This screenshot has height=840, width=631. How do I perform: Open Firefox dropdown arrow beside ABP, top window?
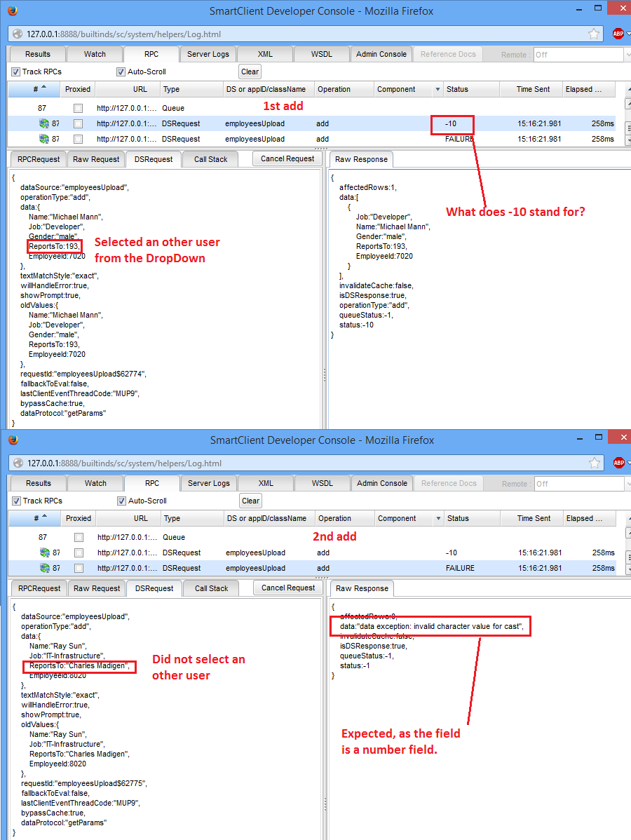coord(628,34)
